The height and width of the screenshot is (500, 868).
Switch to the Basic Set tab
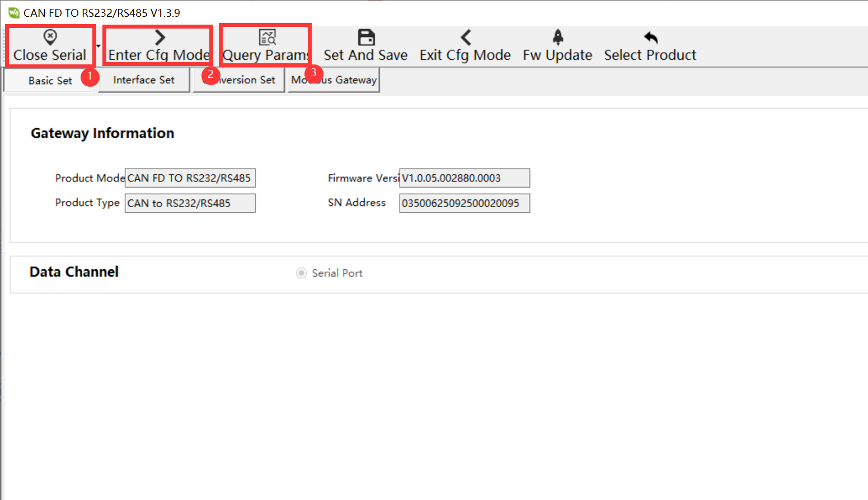[50, 81]
